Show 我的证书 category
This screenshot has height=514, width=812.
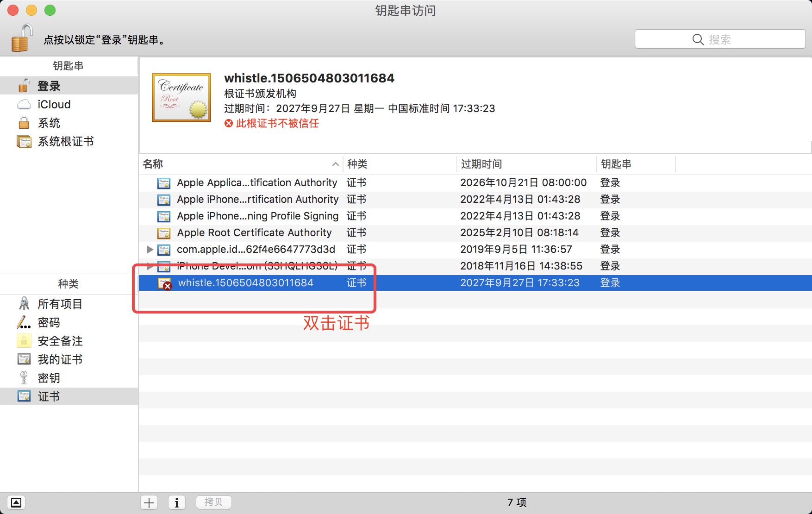(x=69, y=359)
